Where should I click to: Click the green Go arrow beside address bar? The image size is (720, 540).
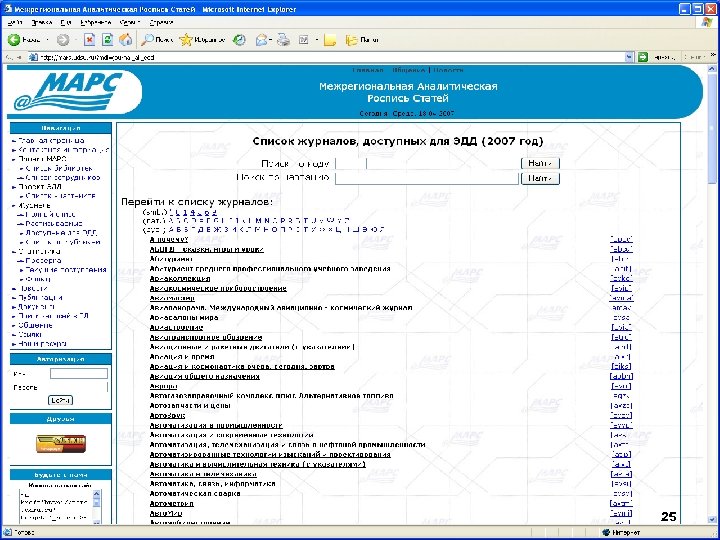tap(643, 57)
